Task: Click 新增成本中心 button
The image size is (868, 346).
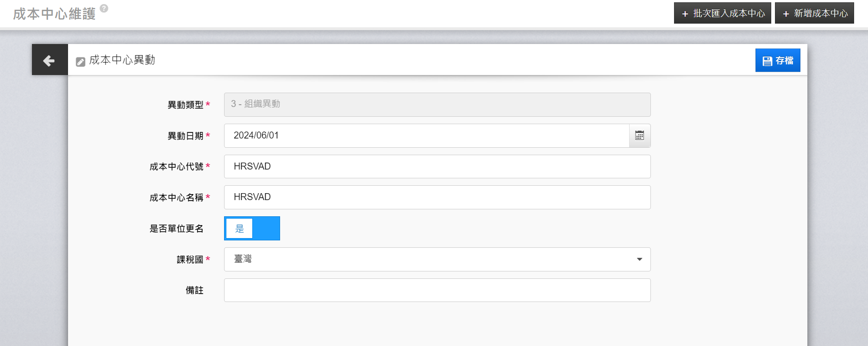Action: [x=814, y=13]
